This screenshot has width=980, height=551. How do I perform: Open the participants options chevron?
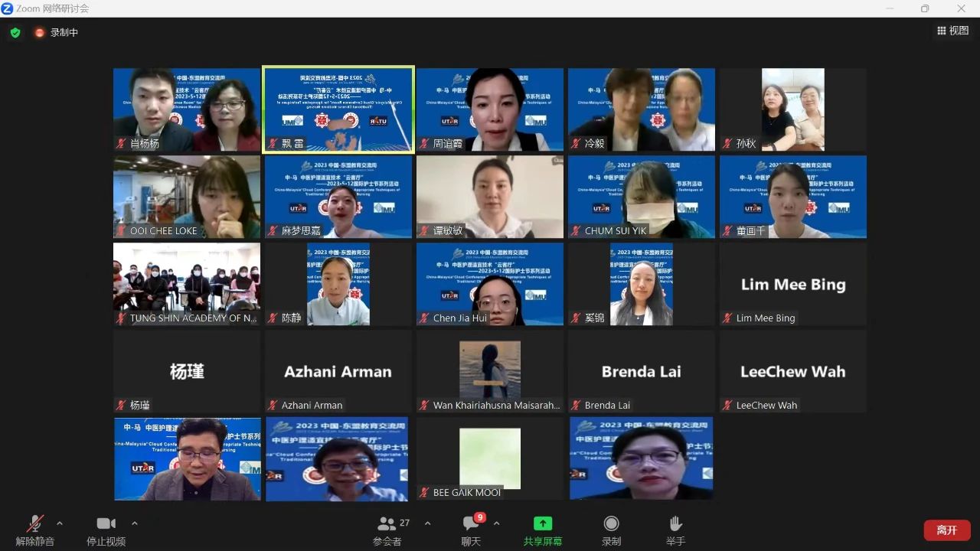427,523
